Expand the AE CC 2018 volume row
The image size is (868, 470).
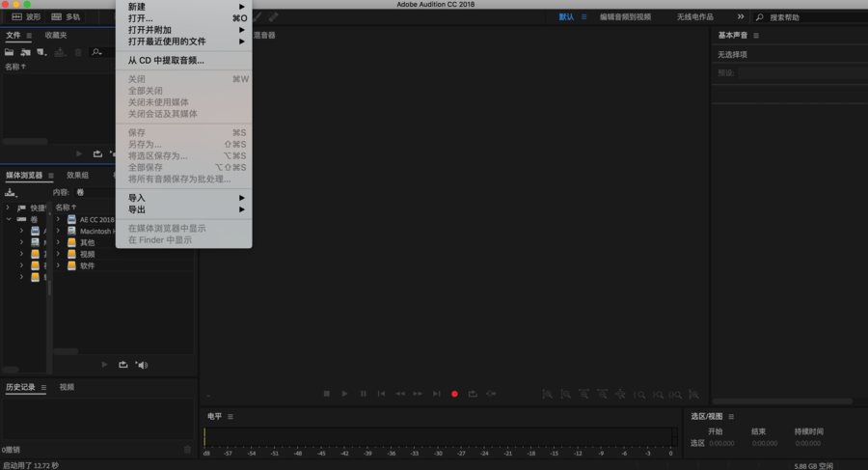[x=58, y=219]
